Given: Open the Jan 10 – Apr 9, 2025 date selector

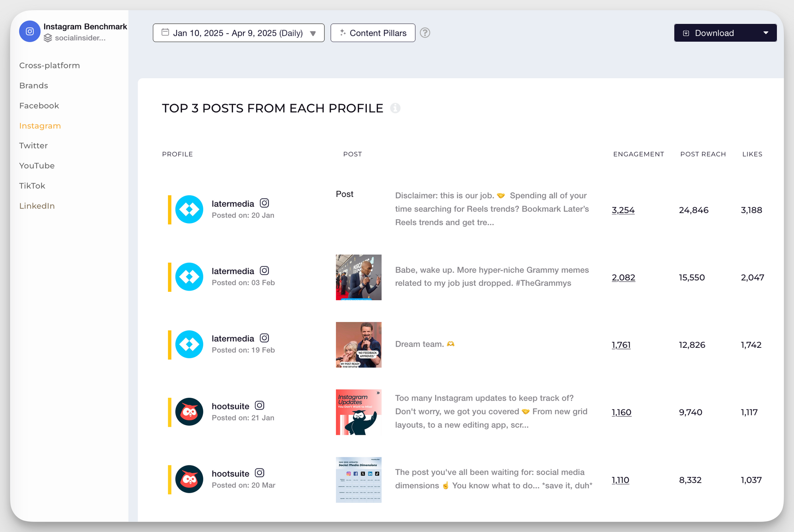Looking at the screenshot, I should pos(239,33).
